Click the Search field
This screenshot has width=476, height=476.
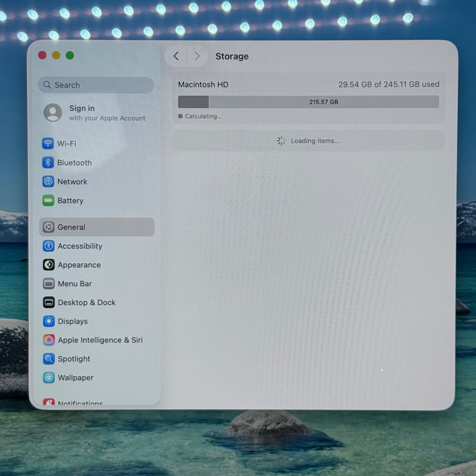[x=96, y=85]
